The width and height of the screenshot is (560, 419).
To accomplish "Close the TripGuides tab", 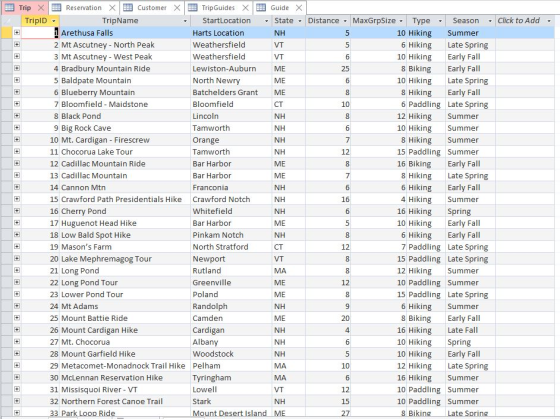I will 245,8.
